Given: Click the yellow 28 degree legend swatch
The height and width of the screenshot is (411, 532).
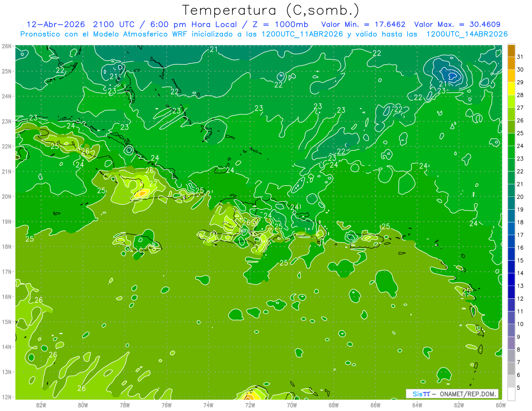Looking at the screenshot, I should pyautogui.click(x=511, y=89).
